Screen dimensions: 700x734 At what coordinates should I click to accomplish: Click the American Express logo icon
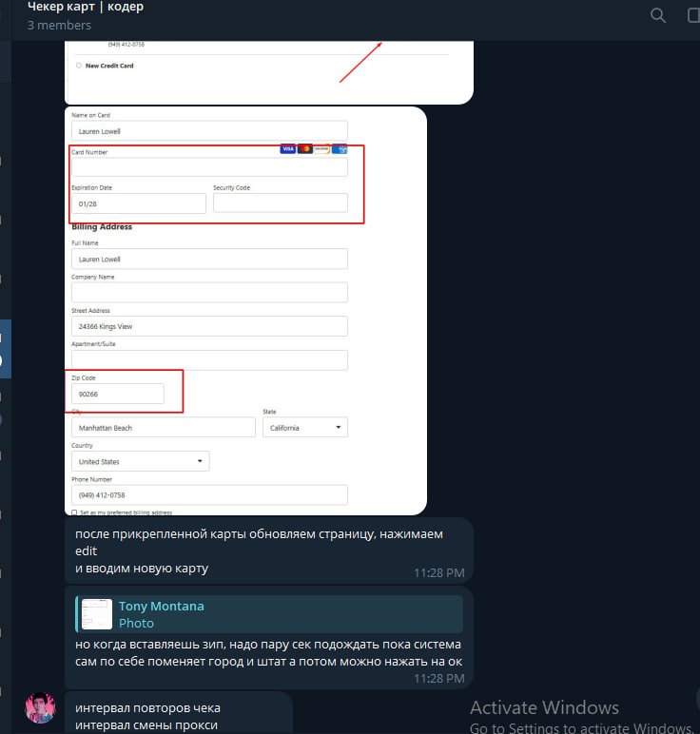(340, 149)
